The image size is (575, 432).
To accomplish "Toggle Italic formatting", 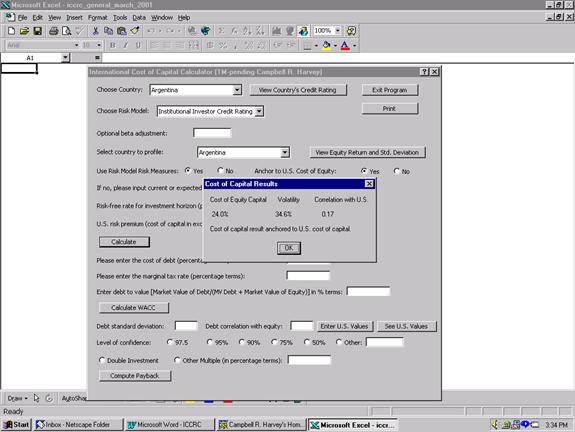I will (125, 45).
